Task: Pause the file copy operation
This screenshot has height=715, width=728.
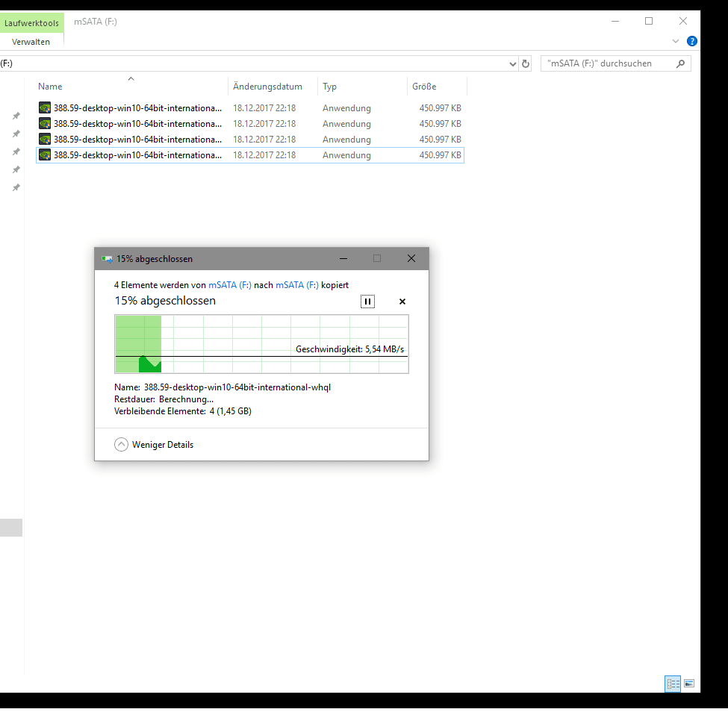Action: click(367, 302)
